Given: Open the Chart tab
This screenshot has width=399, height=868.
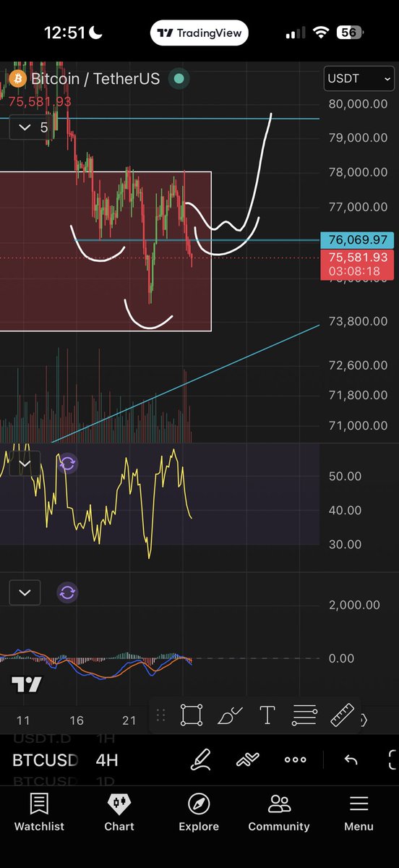Looking at the screenshot, I should [119, 812].
